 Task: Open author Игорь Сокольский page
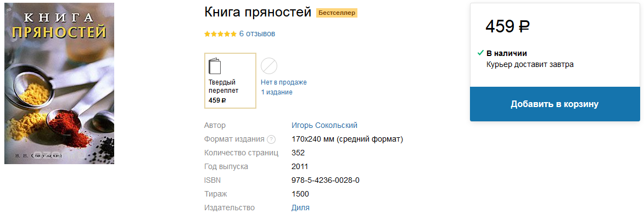coord(324,126)
